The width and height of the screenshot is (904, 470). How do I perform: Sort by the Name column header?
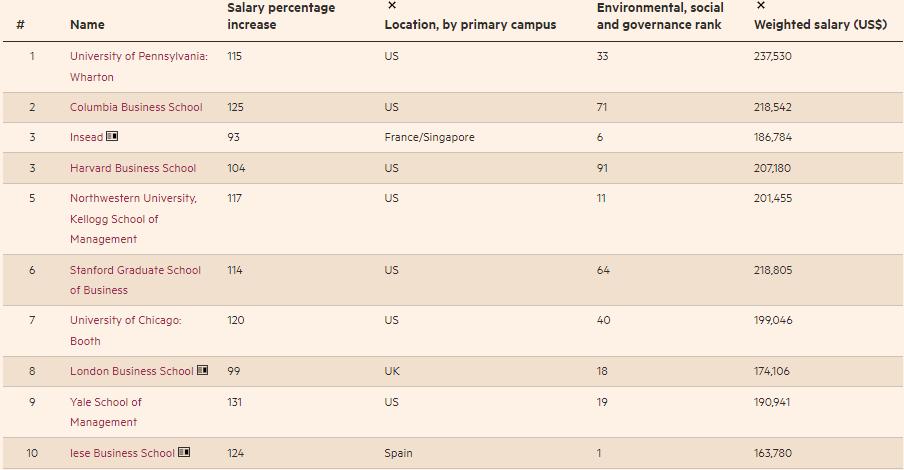(87, 24)
